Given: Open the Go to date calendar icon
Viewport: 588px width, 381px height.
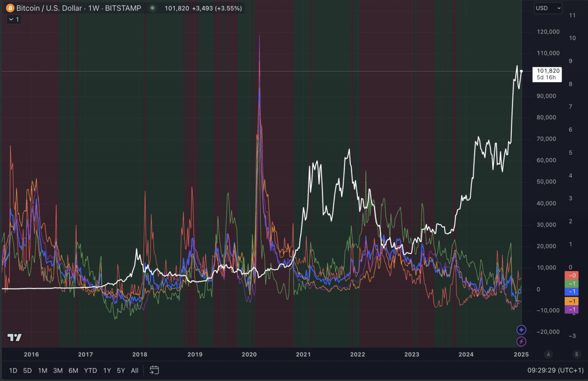Looking at the screenshot, I should pyautogui.click(x=154, y=370).
